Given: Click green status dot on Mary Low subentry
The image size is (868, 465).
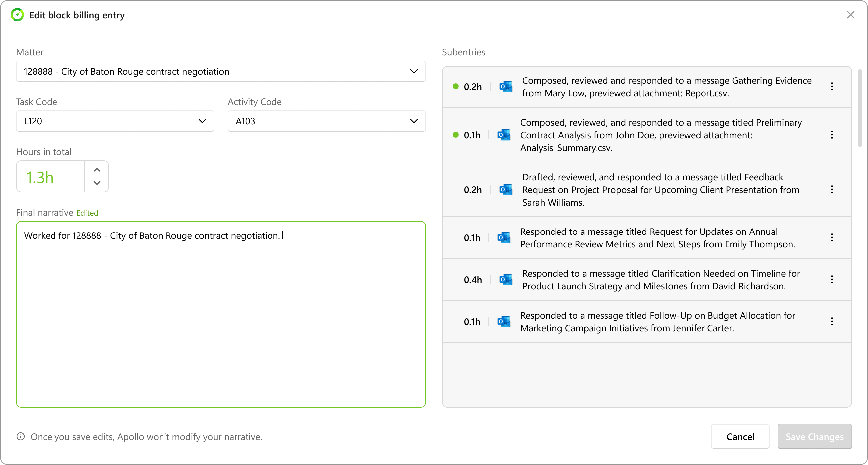Looking at the screenshot, I should [456, 87].
